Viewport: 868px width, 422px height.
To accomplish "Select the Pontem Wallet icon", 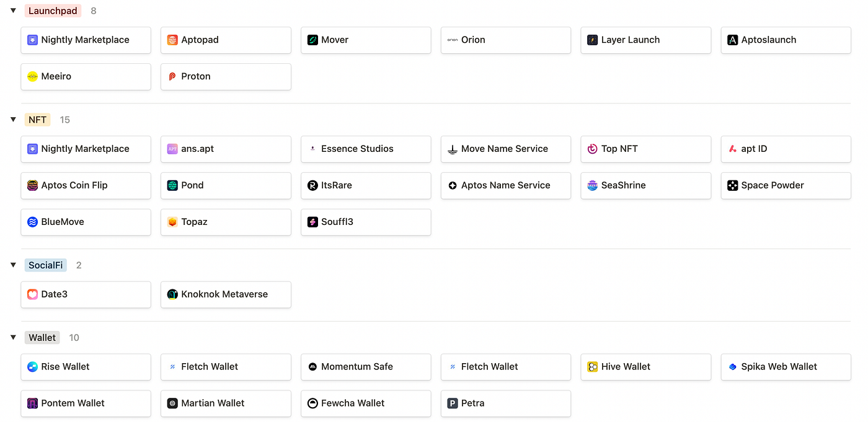I will click(32, 403).
